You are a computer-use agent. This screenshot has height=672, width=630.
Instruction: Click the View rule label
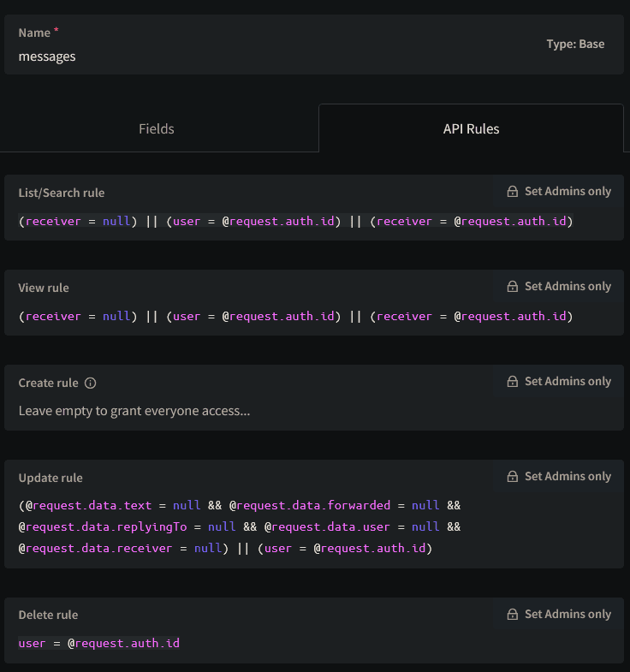44,288
